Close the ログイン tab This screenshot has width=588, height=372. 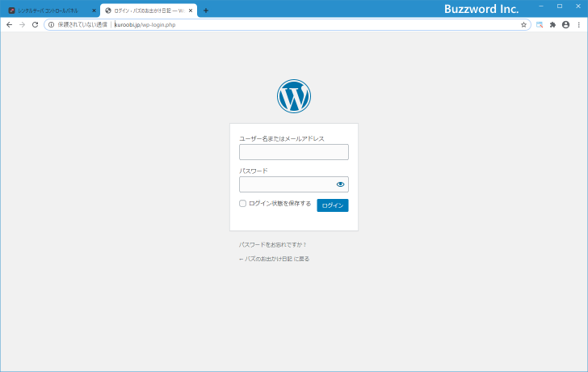191,11
